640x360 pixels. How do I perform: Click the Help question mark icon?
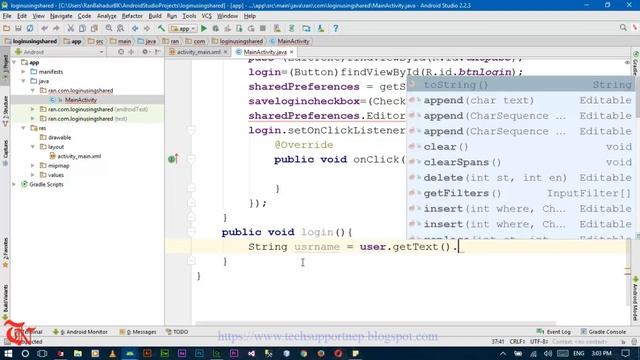point(336,28)
